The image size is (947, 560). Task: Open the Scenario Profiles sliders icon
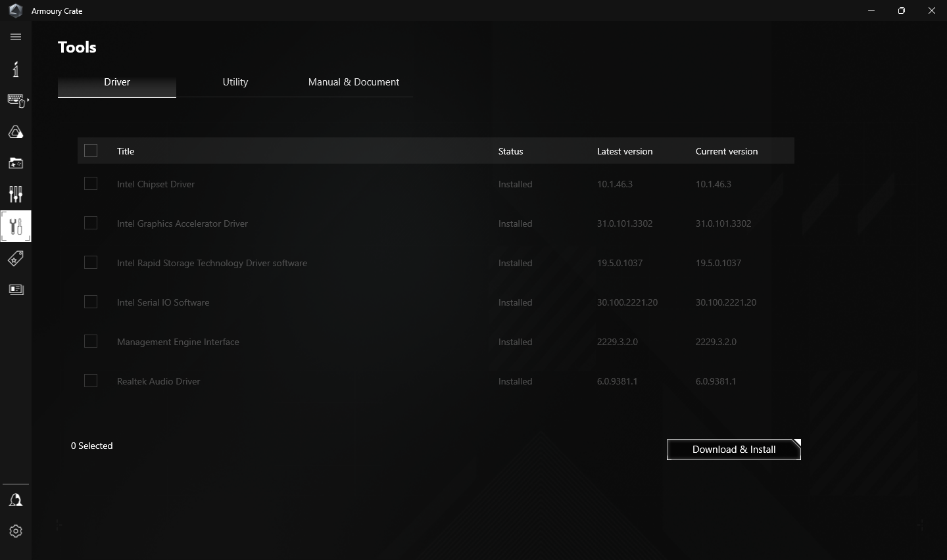[x=16, y=194]
